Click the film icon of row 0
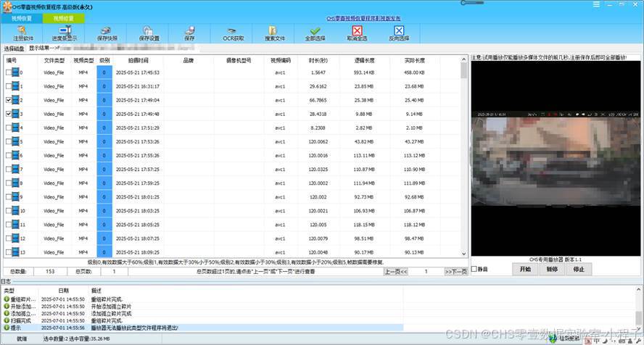644x345 pixels. 16,72
